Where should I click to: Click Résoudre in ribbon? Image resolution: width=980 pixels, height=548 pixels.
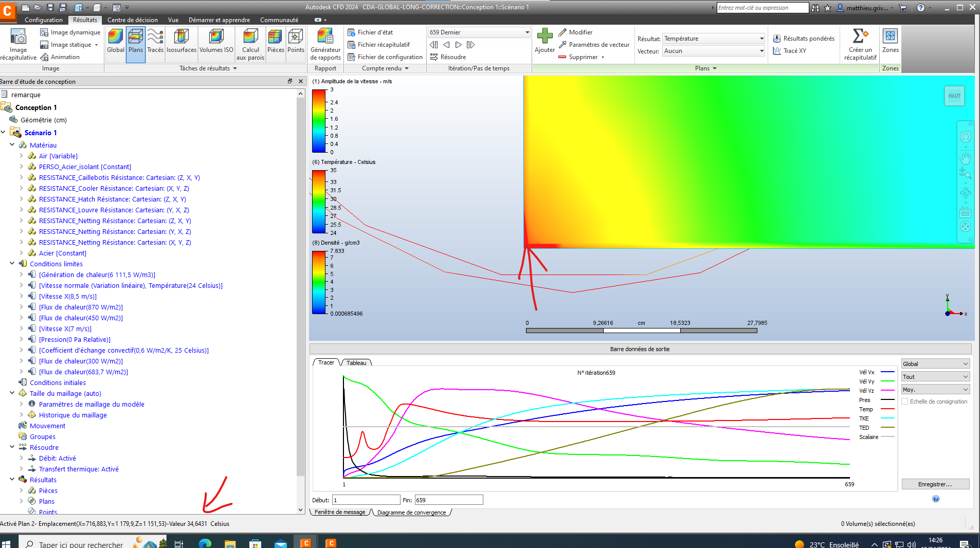(448, 57)
